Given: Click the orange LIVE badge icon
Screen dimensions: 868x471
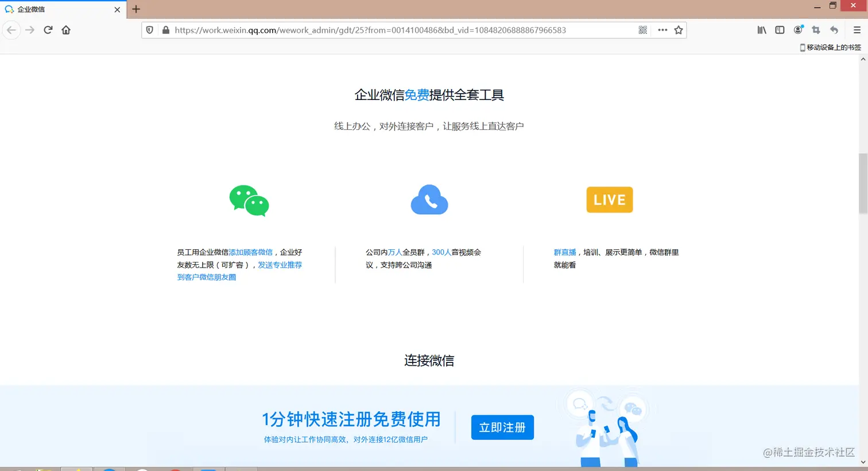Looking at the screenshot, I should 610,200.
